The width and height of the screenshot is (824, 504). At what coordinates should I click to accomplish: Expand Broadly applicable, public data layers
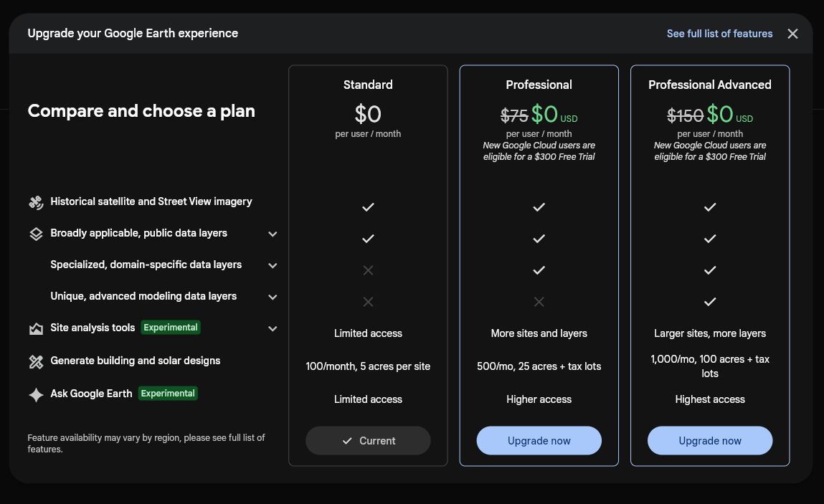tap(273, 234)
